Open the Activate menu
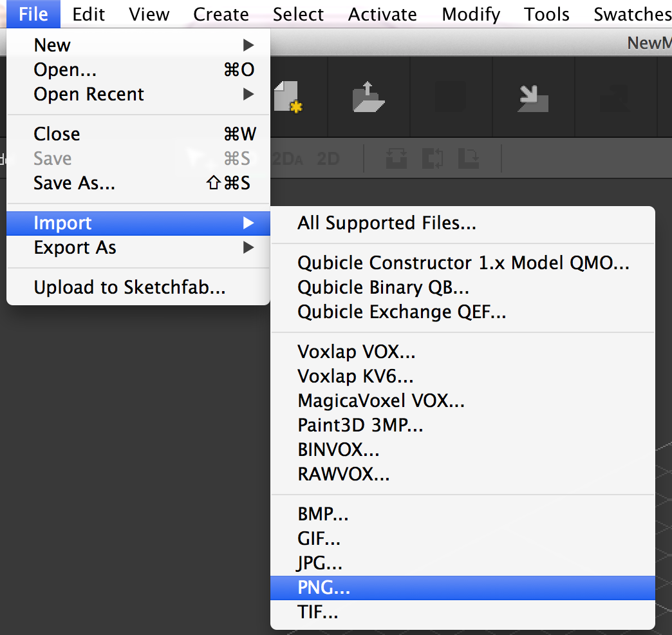The height and width of the screenshot is (635, 672). [x=382, y=14]
